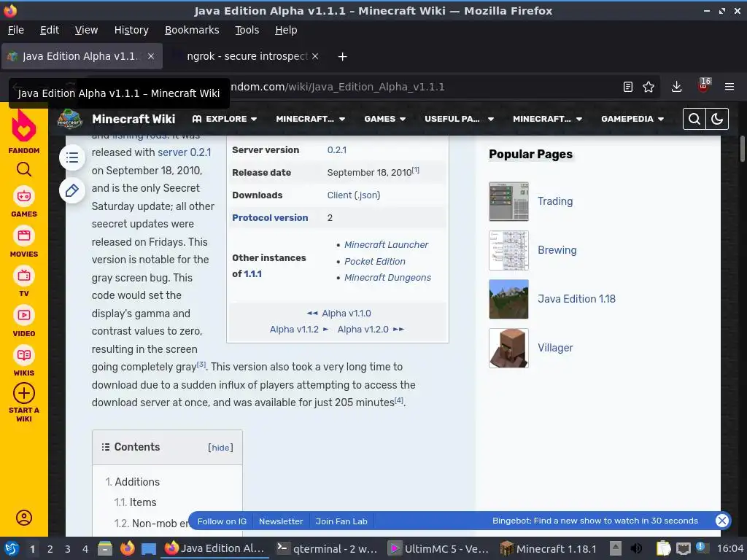This screenshot has width=747, height=560.
Task: Open the clipboard tray icon
Action: click(x=663, y=548)
